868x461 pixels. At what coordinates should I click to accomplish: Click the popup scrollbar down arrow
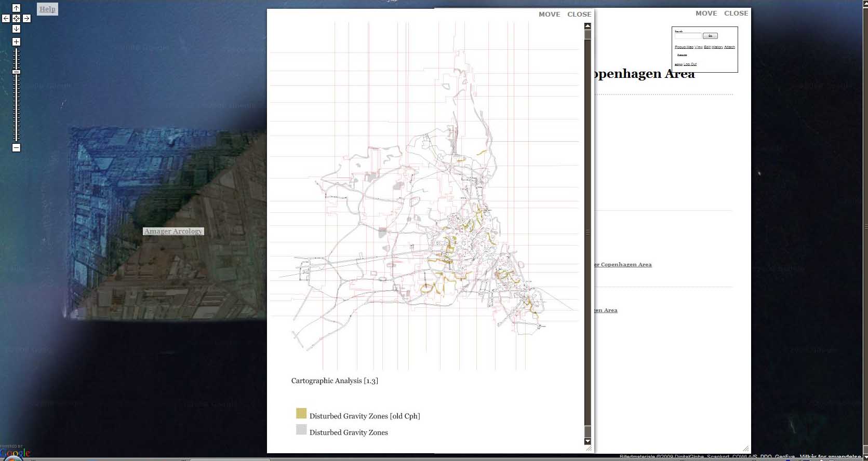click(588, 441)
